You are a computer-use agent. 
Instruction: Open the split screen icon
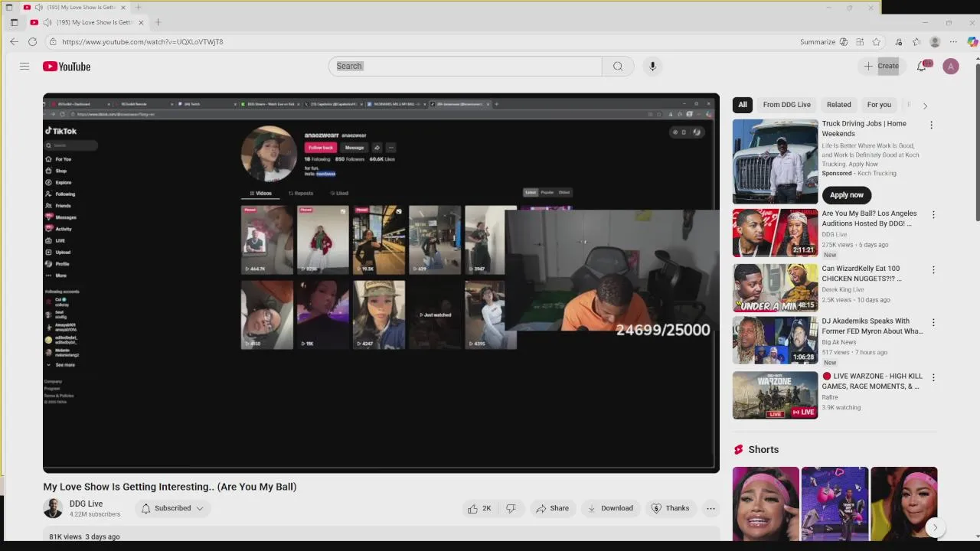(x=860, y=41)
